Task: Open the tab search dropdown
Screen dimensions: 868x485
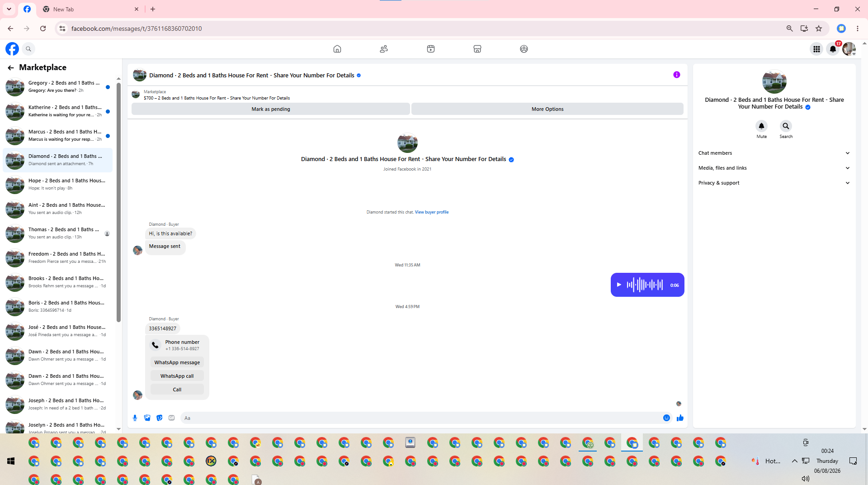Action: [x=9, y=9]
